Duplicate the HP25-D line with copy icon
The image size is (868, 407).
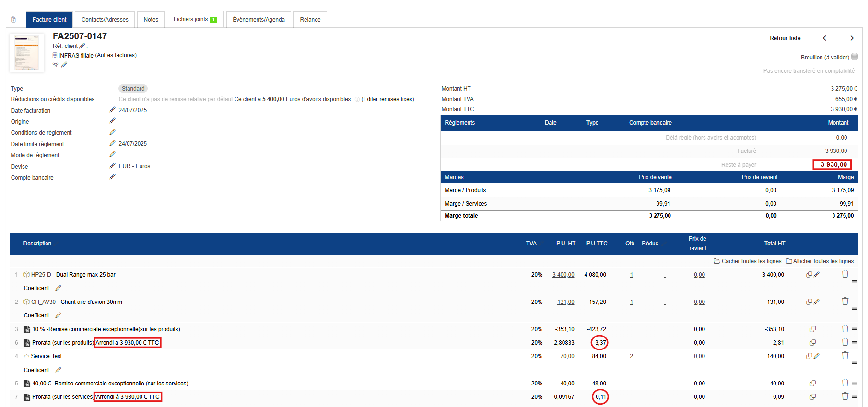(x=809, y=275)
